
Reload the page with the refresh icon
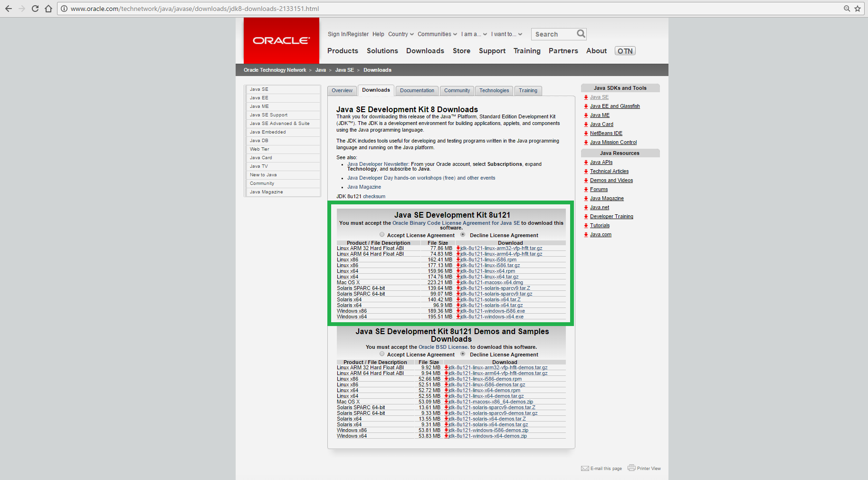tap(35, 9)
